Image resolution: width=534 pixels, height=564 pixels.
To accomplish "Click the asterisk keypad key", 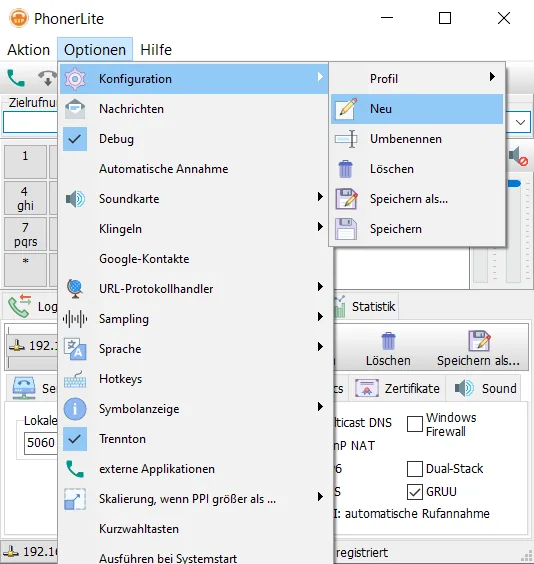I will tap(25, 270).
